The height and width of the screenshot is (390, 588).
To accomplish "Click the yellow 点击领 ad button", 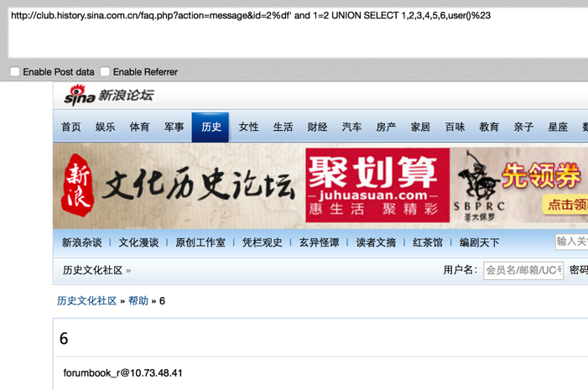I will coord(565,205).
